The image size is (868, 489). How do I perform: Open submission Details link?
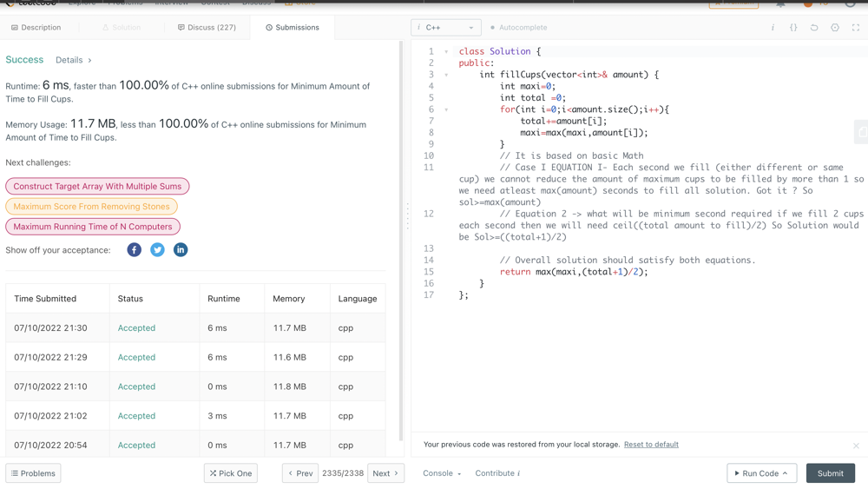pyautogui.click(x=74, y=60)
